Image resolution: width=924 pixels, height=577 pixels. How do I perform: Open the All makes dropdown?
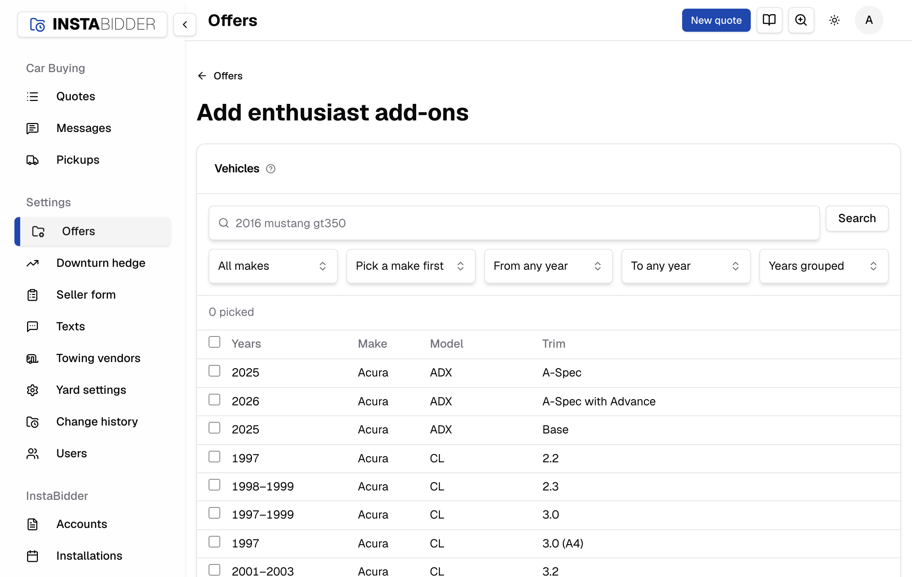(x=273, y=266)
